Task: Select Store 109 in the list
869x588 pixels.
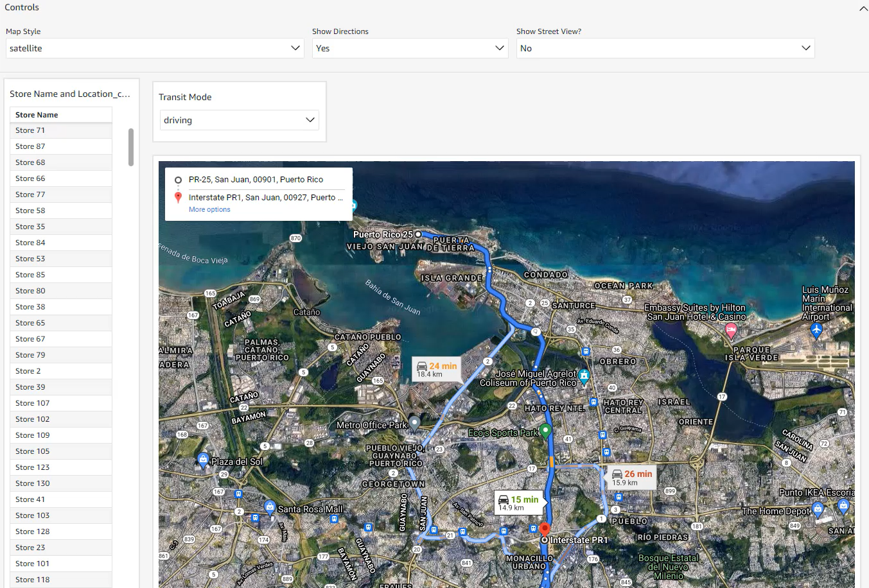Action: [x=61, y=435]
